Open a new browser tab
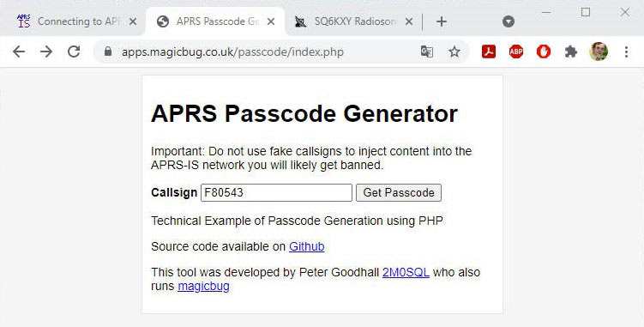 click(442, 21)
